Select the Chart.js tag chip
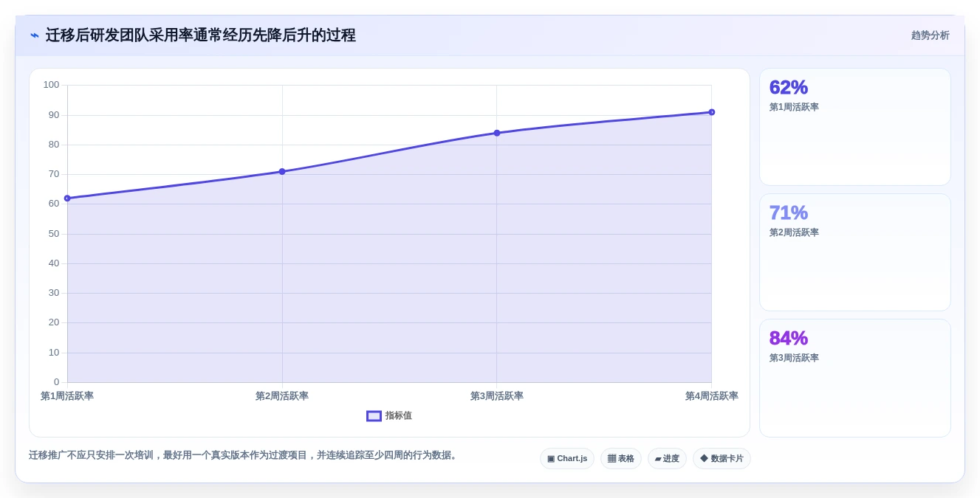This screenshot has width=980, height=498. (567, 459)
